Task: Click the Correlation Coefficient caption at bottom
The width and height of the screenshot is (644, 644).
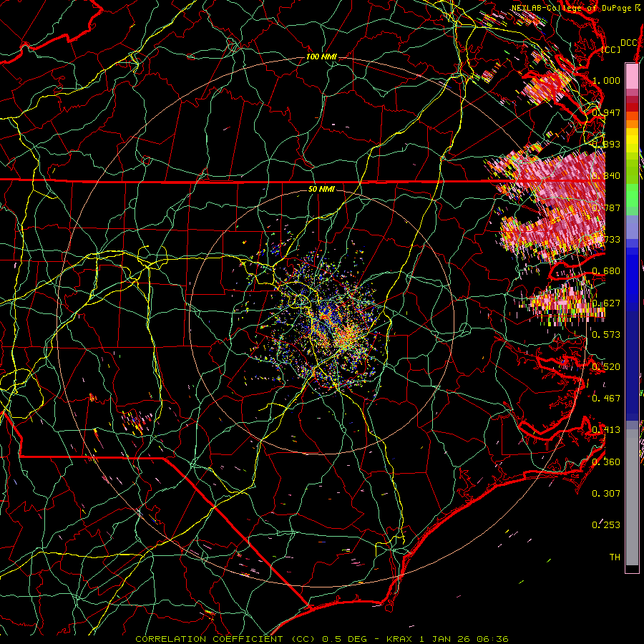Action: coord(322,639)
